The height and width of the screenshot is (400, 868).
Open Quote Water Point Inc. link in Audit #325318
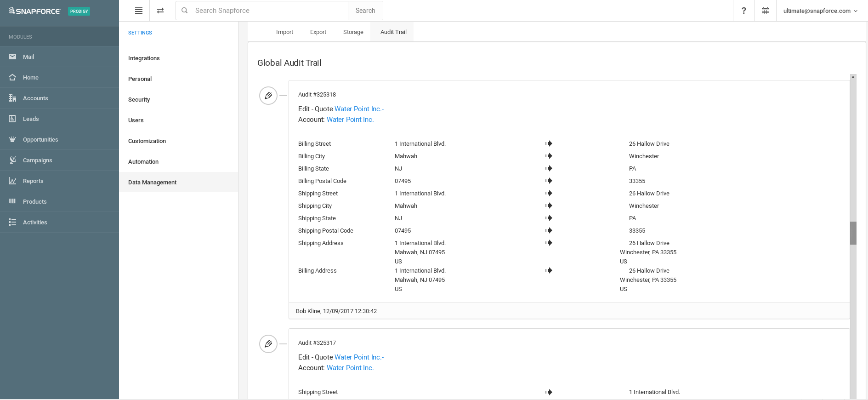coord(359,109)
